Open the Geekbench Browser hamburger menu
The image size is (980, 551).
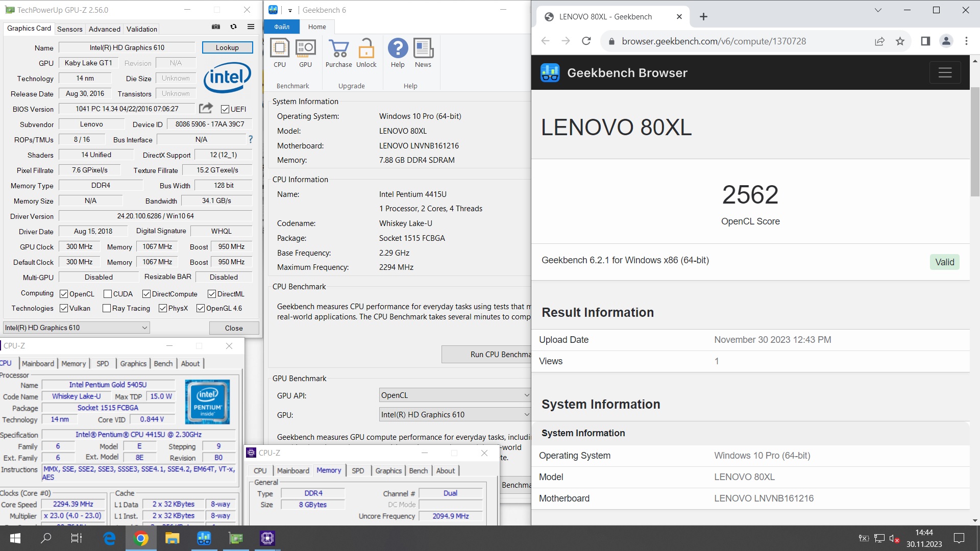point(945,73)
